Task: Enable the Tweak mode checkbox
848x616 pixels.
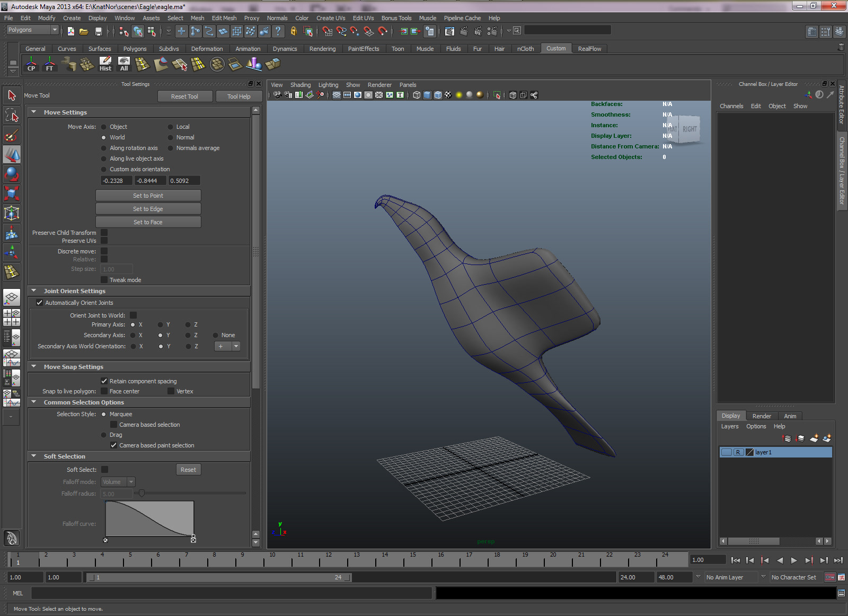Action: (104, 280)
